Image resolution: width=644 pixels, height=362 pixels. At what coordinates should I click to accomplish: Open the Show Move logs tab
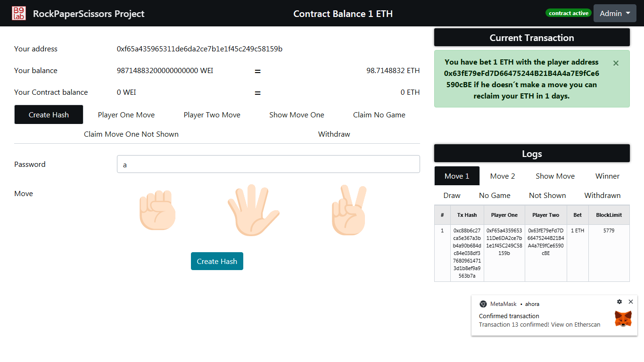(555, 176)
